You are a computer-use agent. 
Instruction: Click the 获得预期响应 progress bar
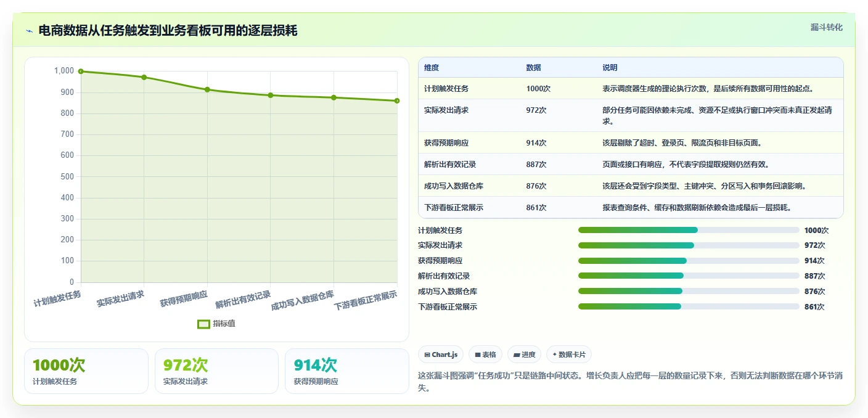pyautogui.click(x=689, y=261)
